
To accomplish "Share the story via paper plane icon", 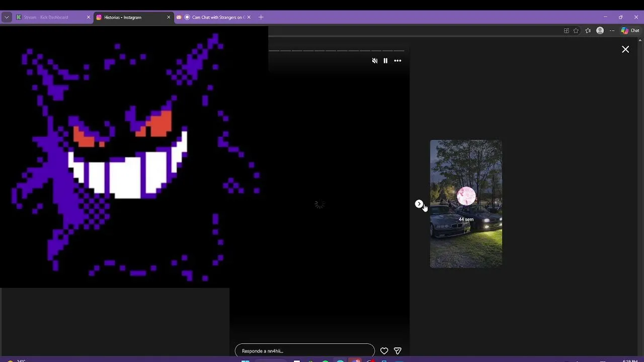I will click(x=397, y=351).
